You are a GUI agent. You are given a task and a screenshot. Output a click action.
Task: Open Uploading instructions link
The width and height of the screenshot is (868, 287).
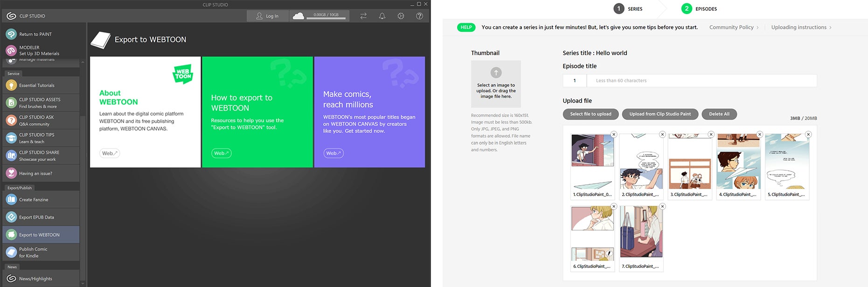(801, 27)
